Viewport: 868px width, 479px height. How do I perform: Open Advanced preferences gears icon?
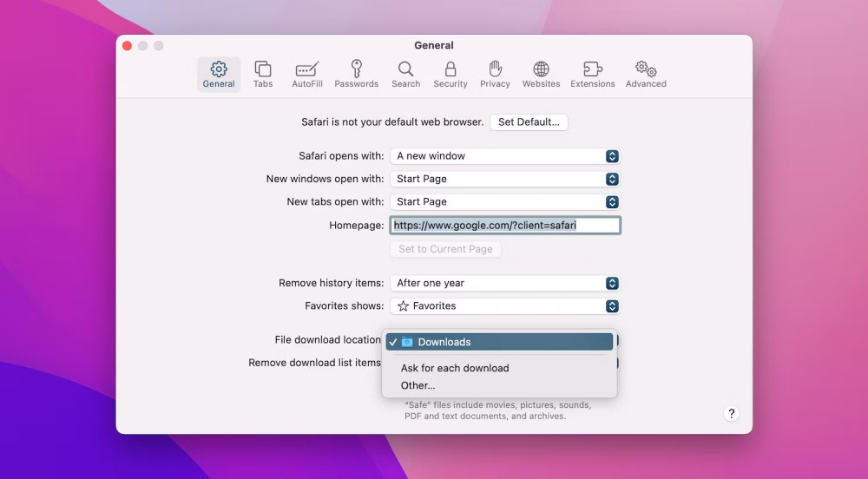[x=646, y=69]
